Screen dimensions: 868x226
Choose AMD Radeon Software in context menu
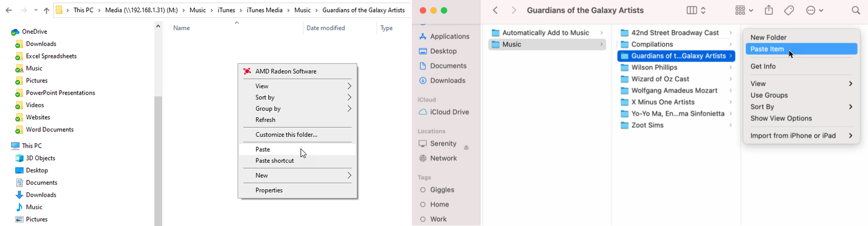pos(298,71)
